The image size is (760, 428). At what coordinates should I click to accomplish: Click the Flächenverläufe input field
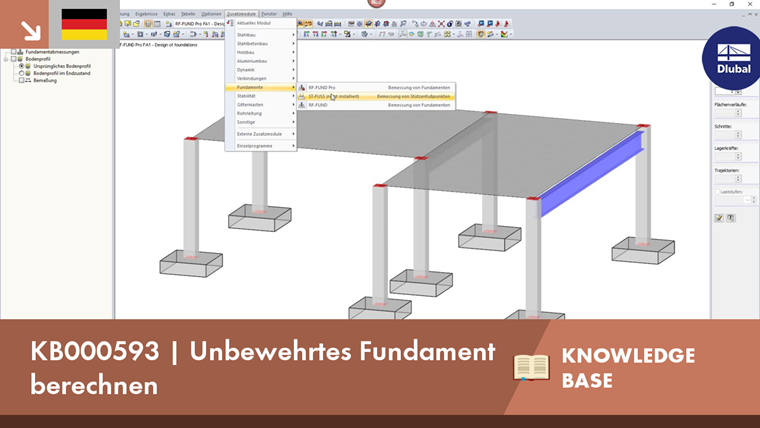(x=725, y=113)
